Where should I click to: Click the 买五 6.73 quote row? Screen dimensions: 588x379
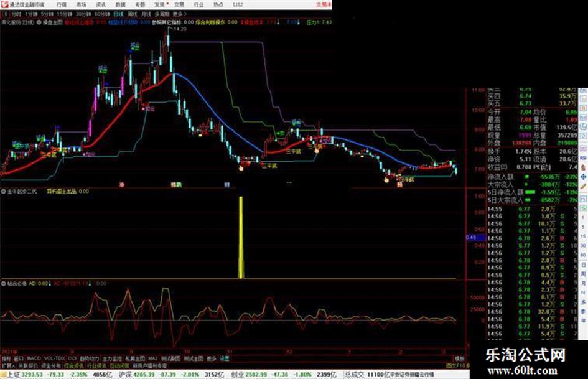(x=533, y=103)
